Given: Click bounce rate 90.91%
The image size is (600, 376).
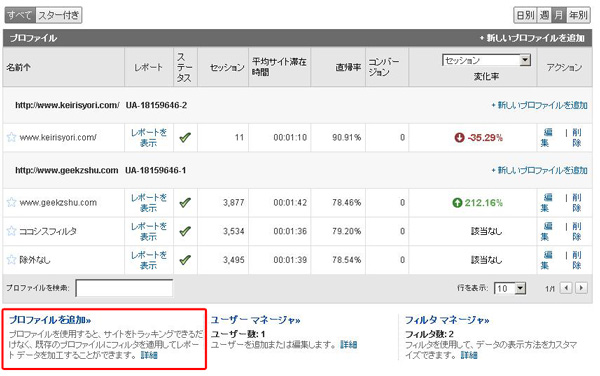Looking at the screenshot, I should pos(347,137).
